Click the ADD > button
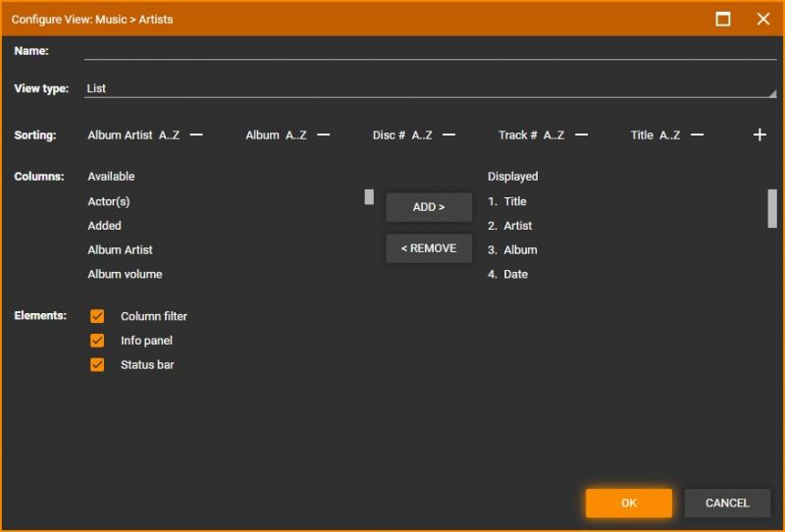Image resolution: width=785 pixels, height=532 pixels. (x=429, y=207)
